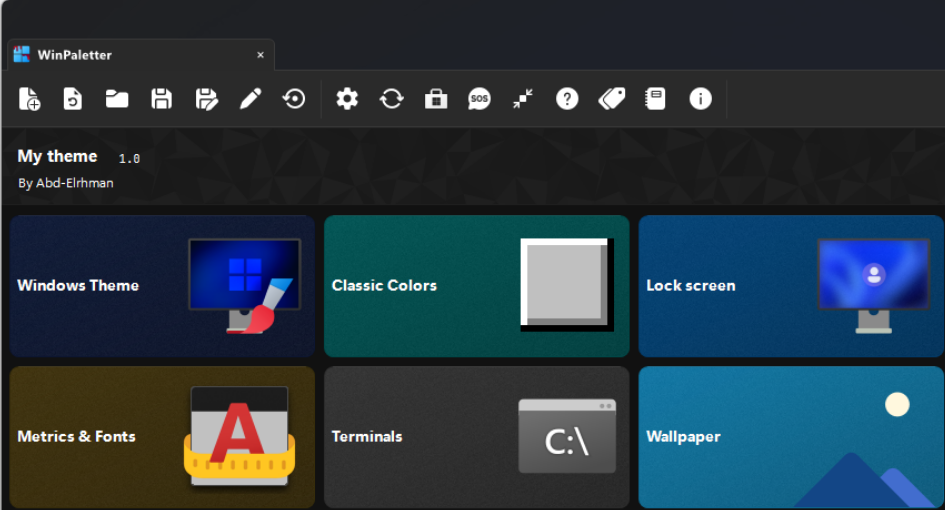Open help via question mark icon
Viewport: 945px width, 510px height.
point(567,98)
